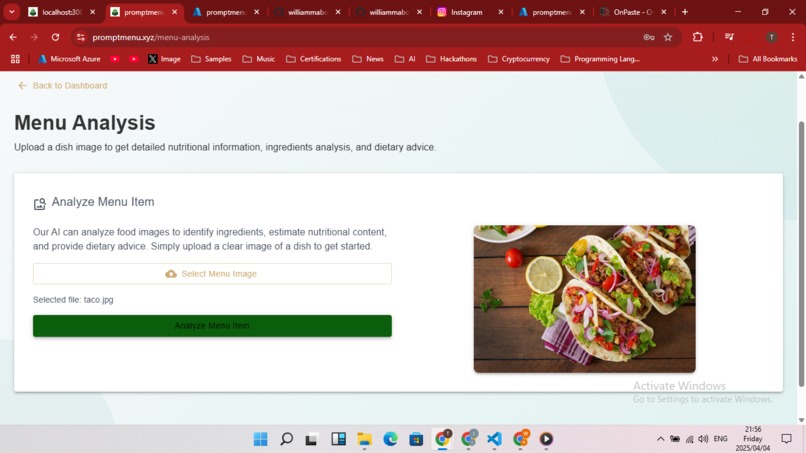Image resolution: width=806 pixels, height=453 pixels.
Task: Show hidden system tray icons
Action: pyautogui.click(x=661, y=439)
